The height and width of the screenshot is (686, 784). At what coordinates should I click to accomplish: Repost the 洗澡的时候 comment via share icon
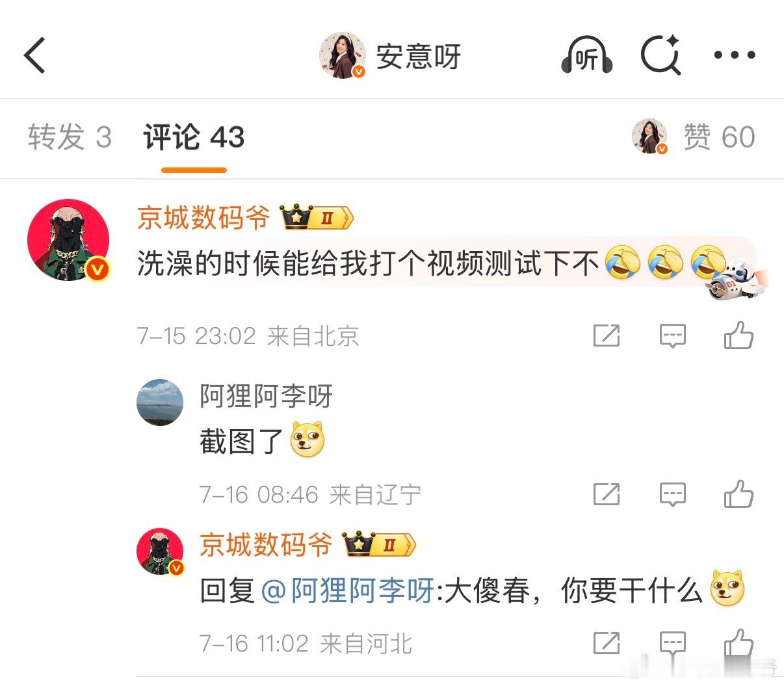point(607,336)
